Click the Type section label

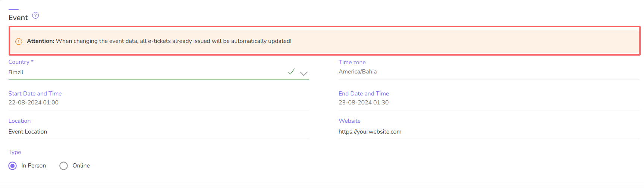point(15,152)
